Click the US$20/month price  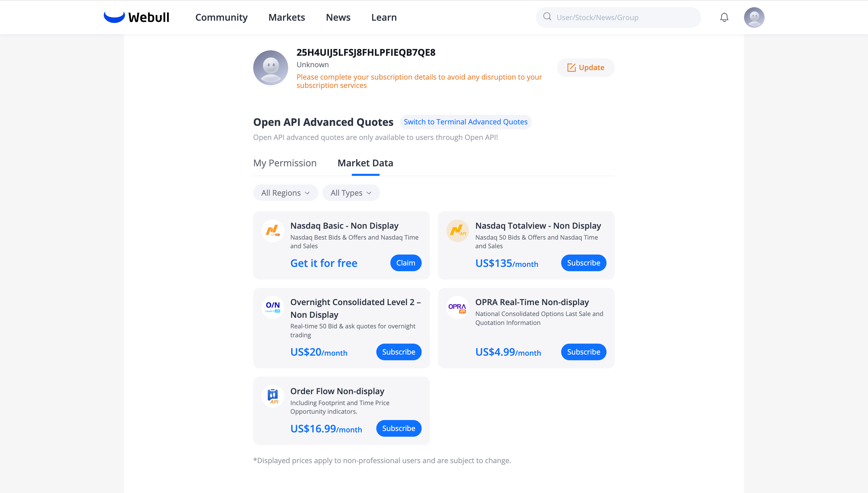click(x=319, y=352)
